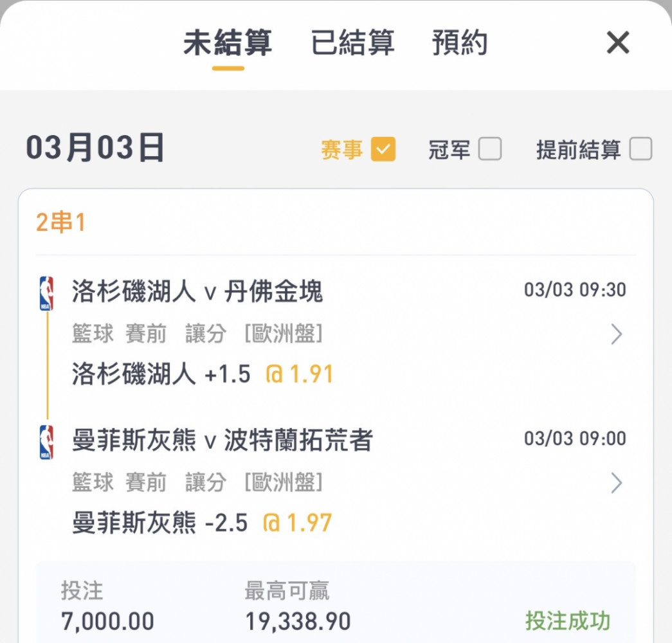The width and height of the screenshot is (672, 643).
Task: Select the 曼菲斯灰熊 -2.5 @1.97 selection
Action: (x=202, y=523)
